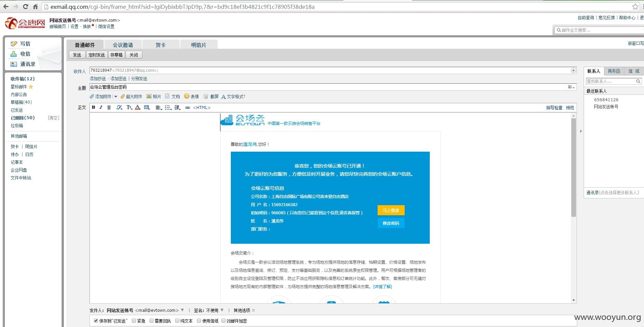The height and width of the screenshot is (327, 644).
Task: Open the text alignment options
Action: (x=159, y=107)
